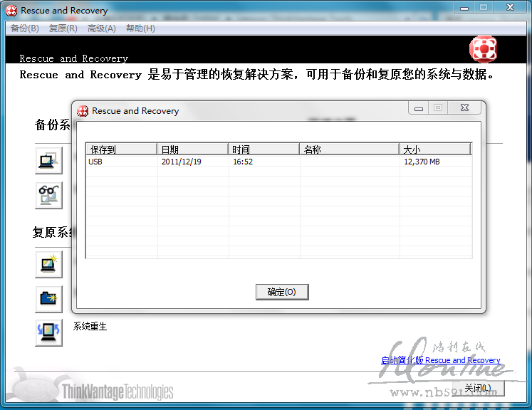Click the eyeglasses icon in backup section
This screenshot has width=532, height=410.
pos(48,195)
